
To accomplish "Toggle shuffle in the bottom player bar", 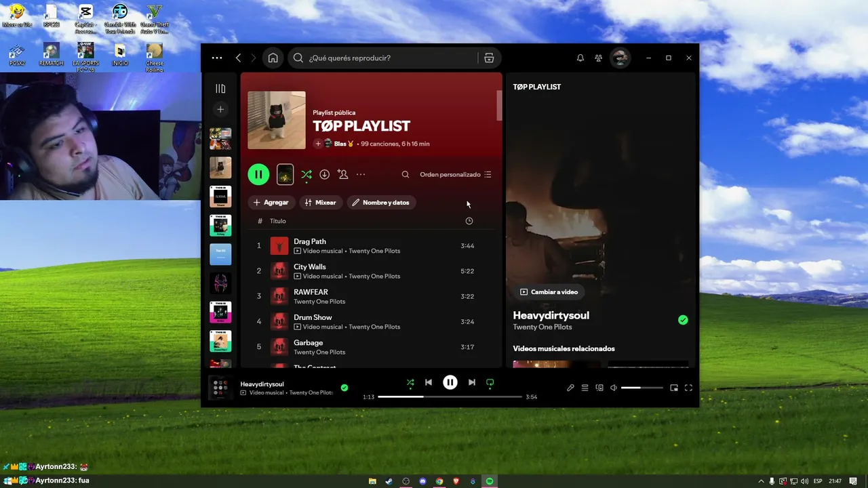I will (410, 382).
